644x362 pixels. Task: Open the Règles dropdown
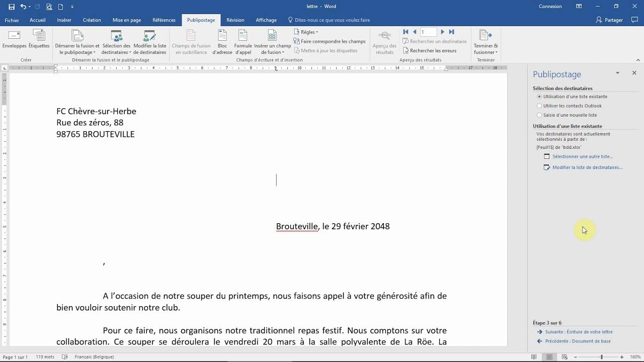tap(307, 32)
